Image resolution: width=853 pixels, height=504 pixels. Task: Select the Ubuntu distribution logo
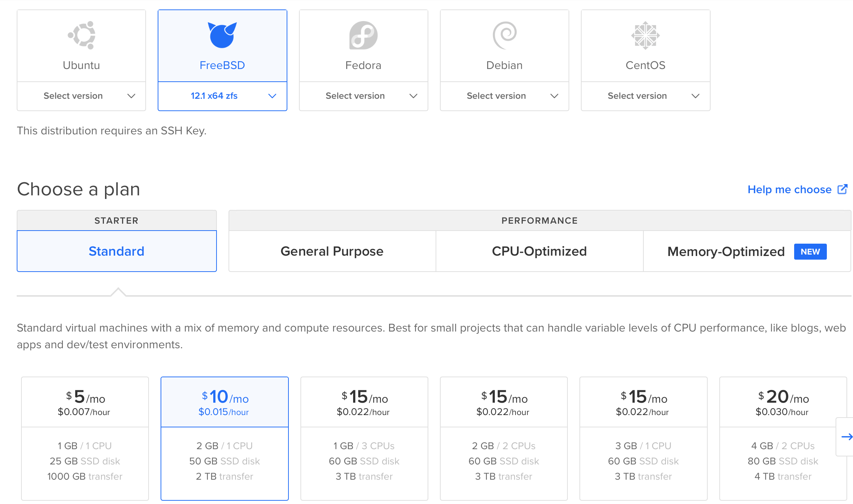[82, 35]
